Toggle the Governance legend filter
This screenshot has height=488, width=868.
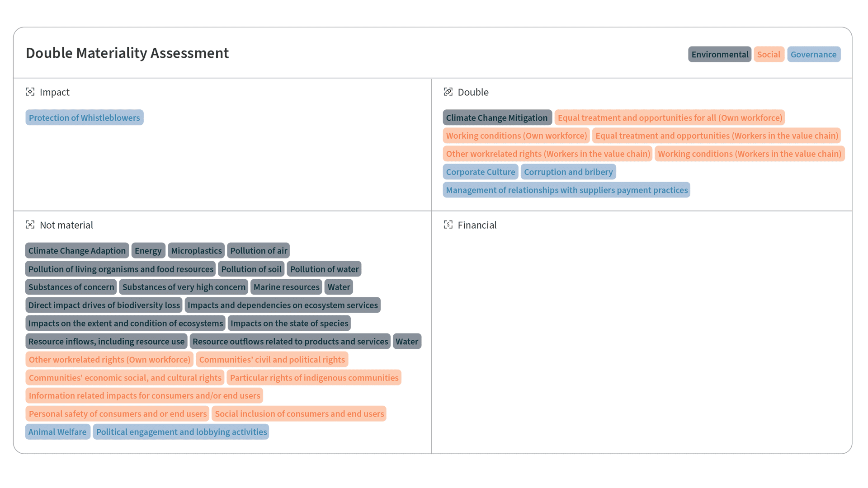point(813,54)
